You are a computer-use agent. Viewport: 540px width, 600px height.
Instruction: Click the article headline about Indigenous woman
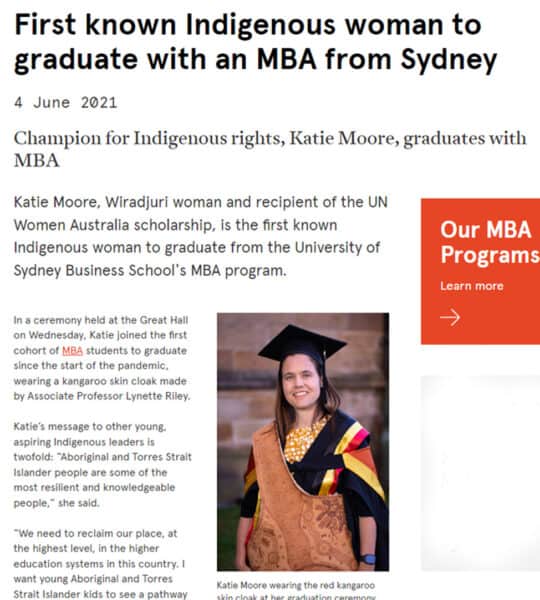255,42
